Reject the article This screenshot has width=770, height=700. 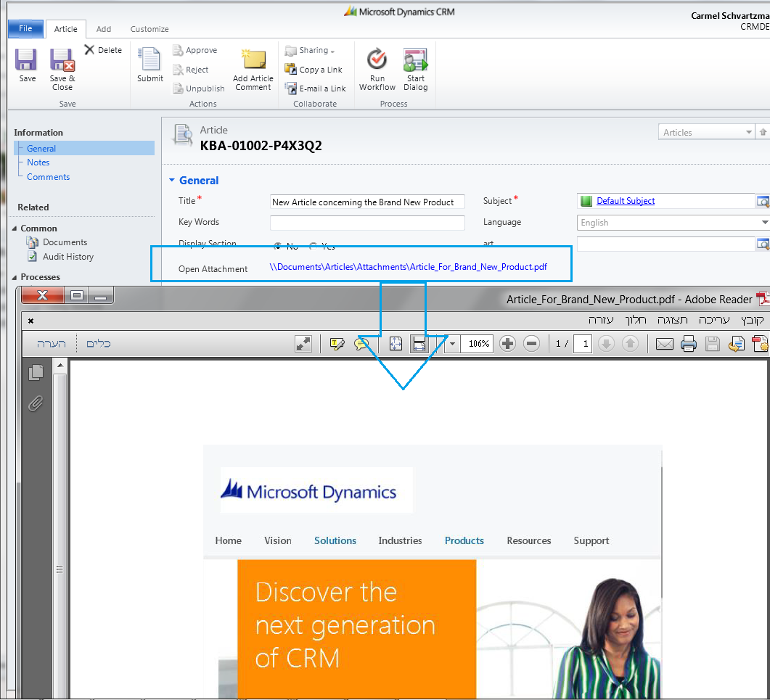191,70
